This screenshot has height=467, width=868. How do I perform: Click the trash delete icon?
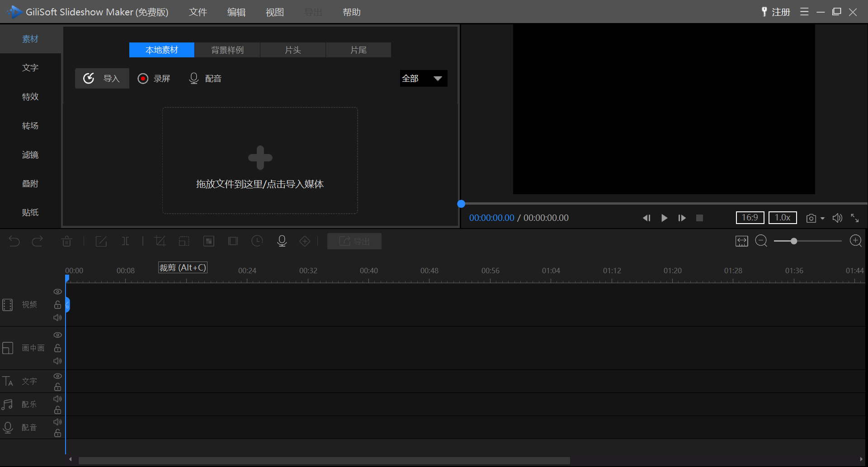[x=67, y=241]
